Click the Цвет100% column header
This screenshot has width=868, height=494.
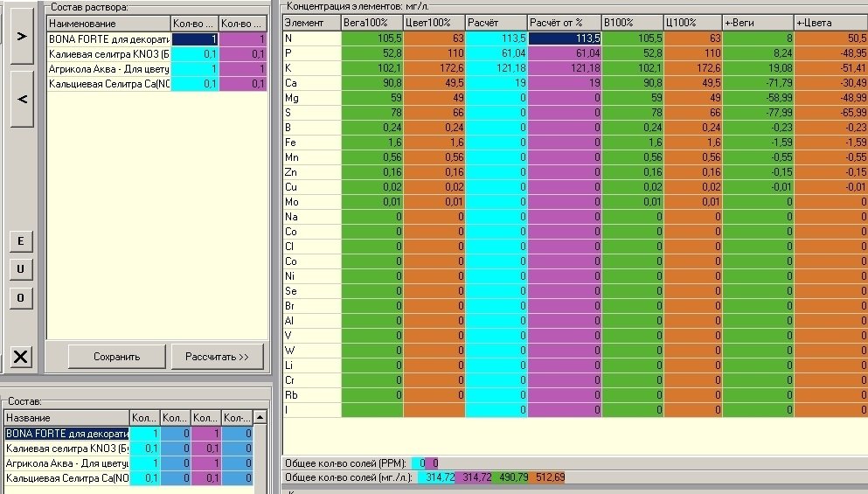point(434,23)
